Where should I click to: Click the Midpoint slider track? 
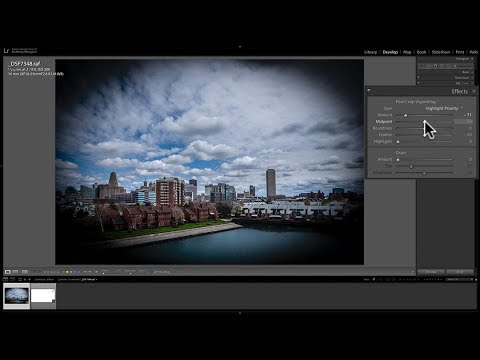tap(424, 122)
